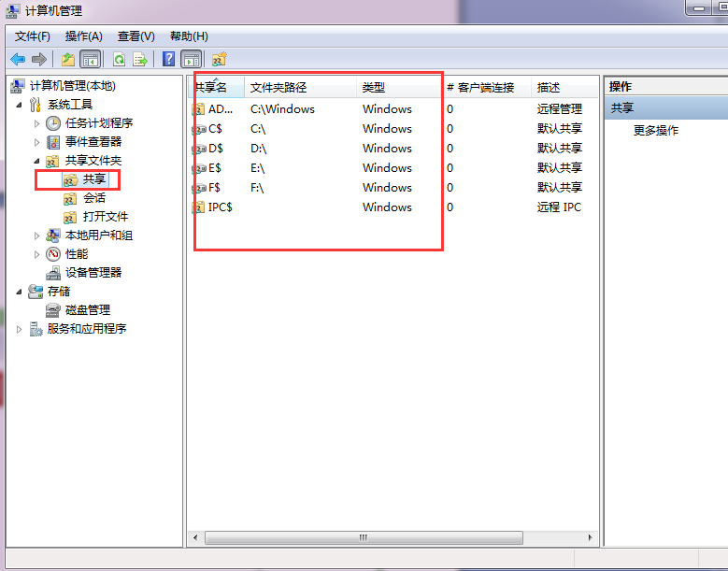Click the Refresh toolbar icon

[120, 60]
